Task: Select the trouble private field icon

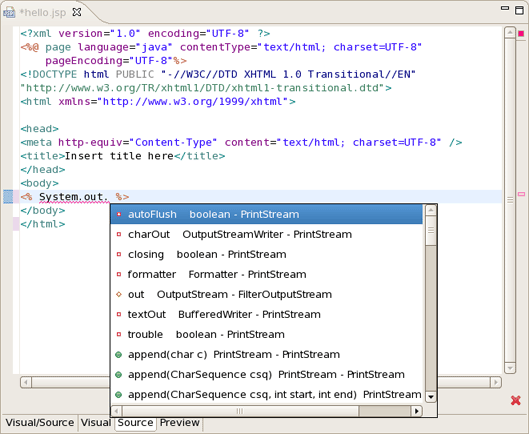Action: [x=119, y=334]
